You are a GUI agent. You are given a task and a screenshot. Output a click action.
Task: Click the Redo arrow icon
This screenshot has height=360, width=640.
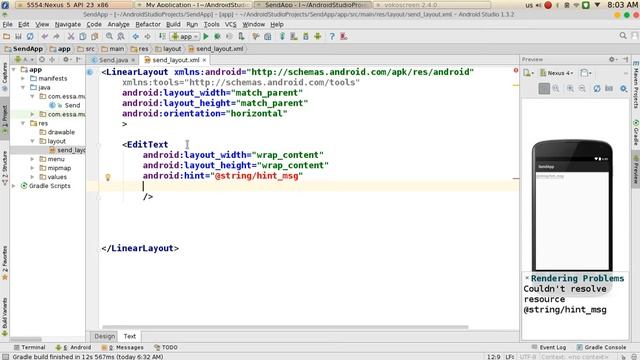pos(56,36)
